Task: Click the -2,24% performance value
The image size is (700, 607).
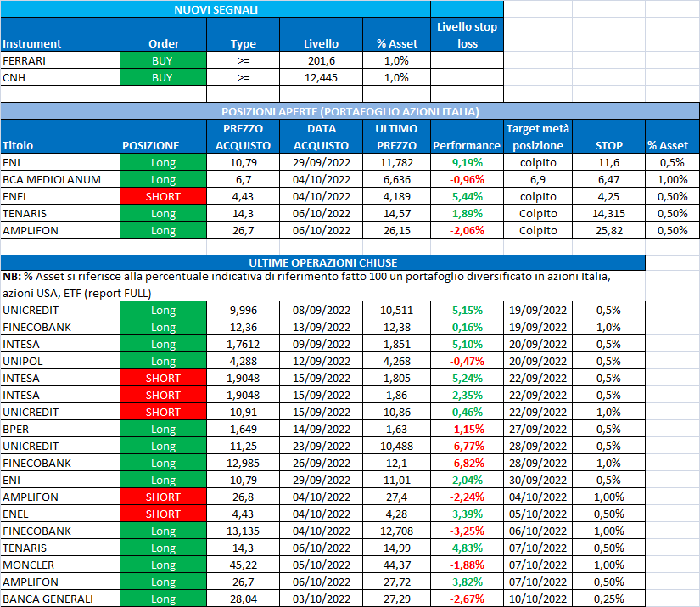Action: [x=467, y=497]
